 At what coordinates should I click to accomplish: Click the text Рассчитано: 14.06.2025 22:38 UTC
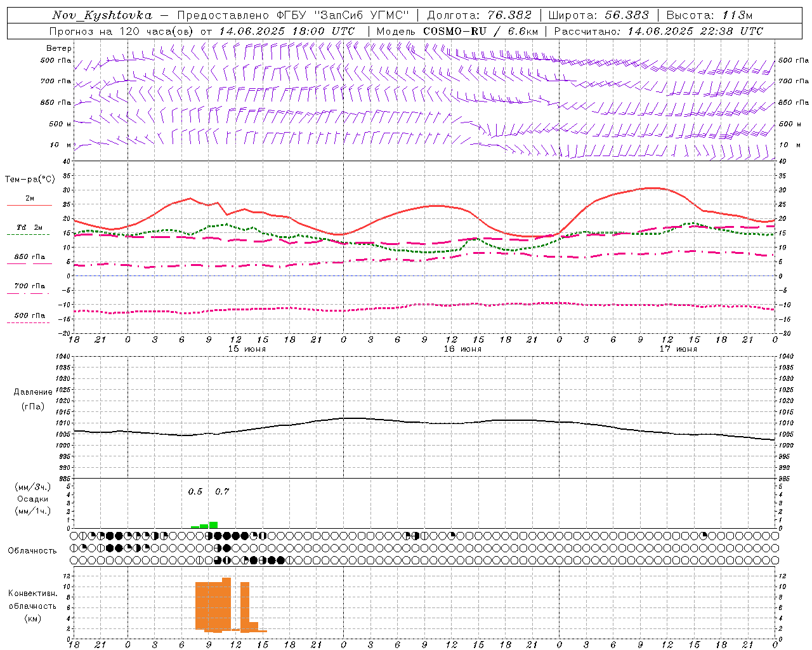(658, 31)
